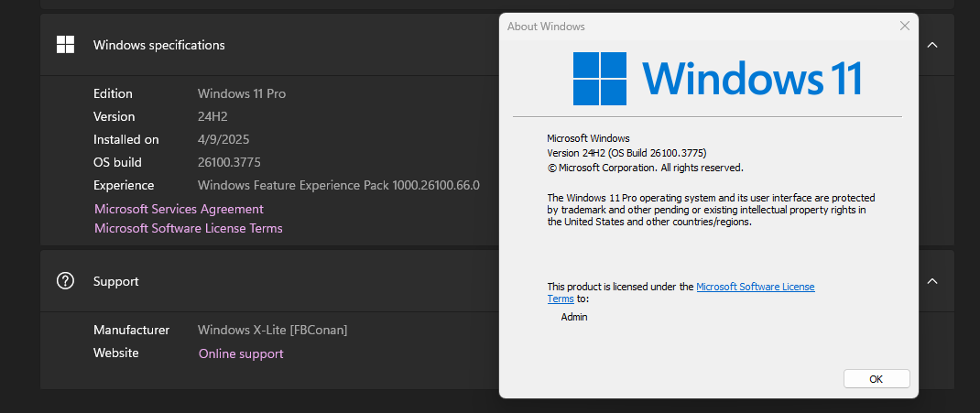Click the Windows 11 Pro edition value

pyautogui.click(x=241, y=93)
